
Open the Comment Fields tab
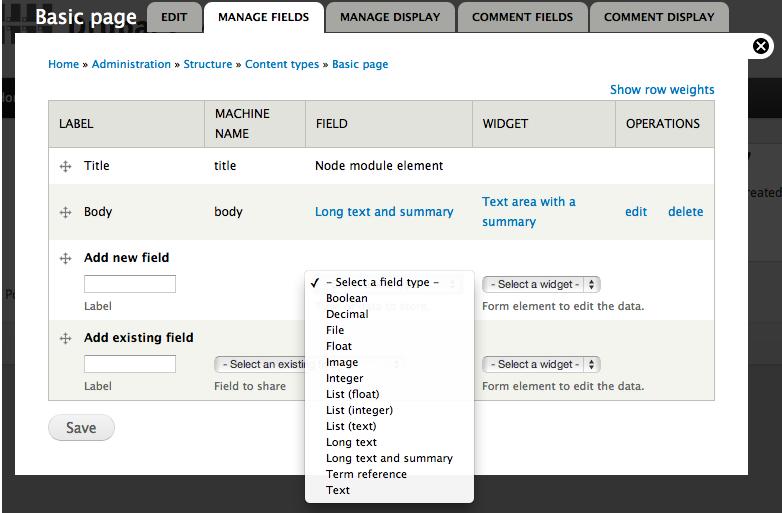tap(522, 17)
